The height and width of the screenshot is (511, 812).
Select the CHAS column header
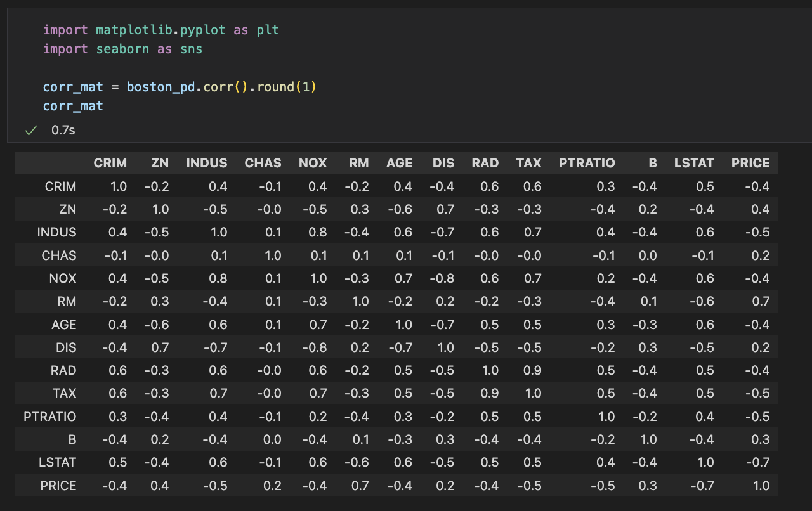tap(263, 163)
